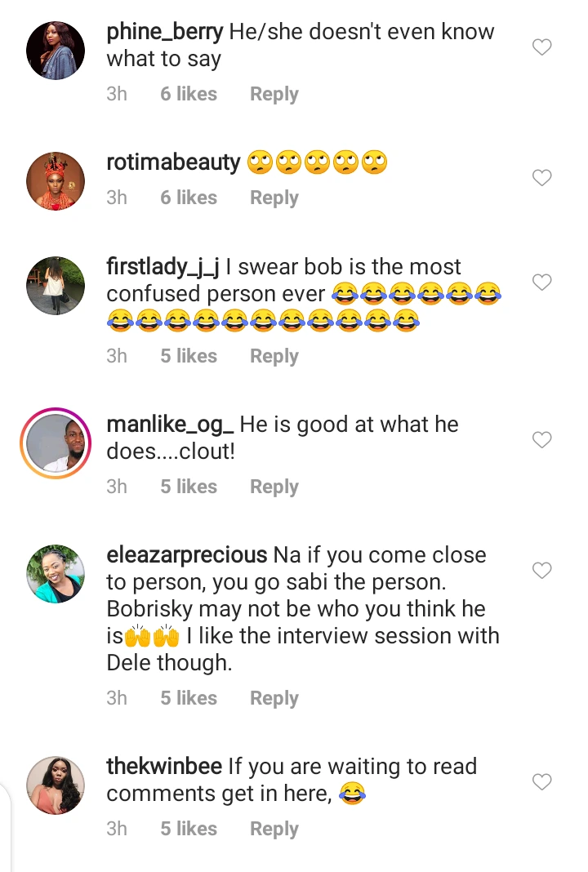This screenshot has height=872, width=588.
Task: Open the thekwinbee username link
Action: click(x=164, y=767)
